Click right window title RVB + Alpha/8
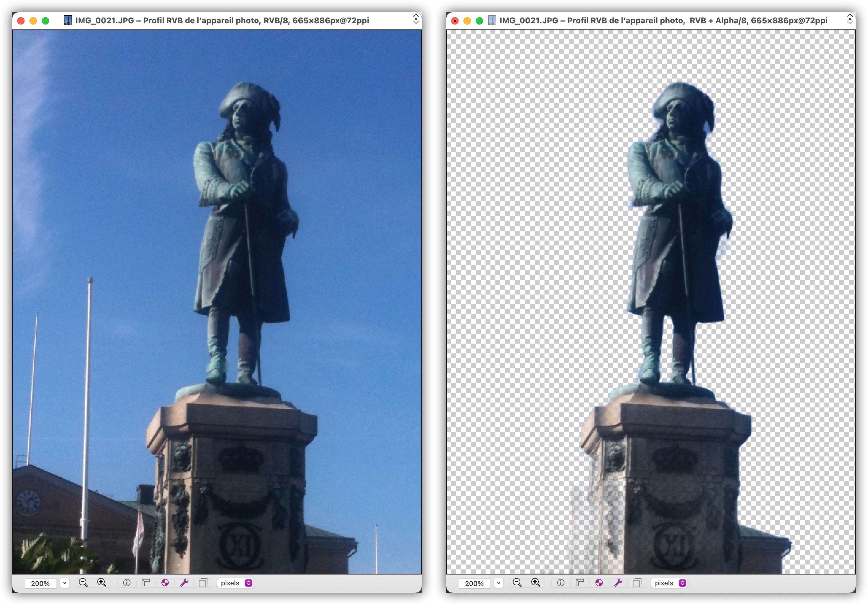868x605 pixels. coord(664,21)
